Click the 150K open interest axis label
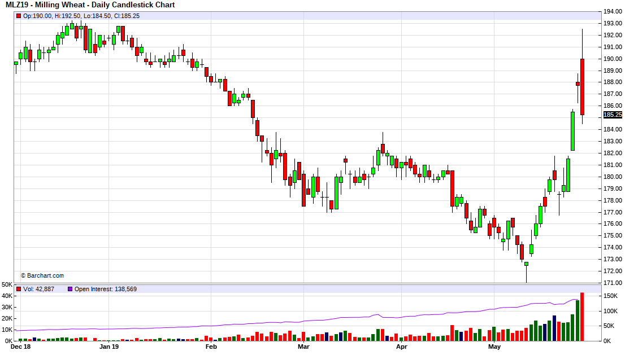 (x=611, y=296)
